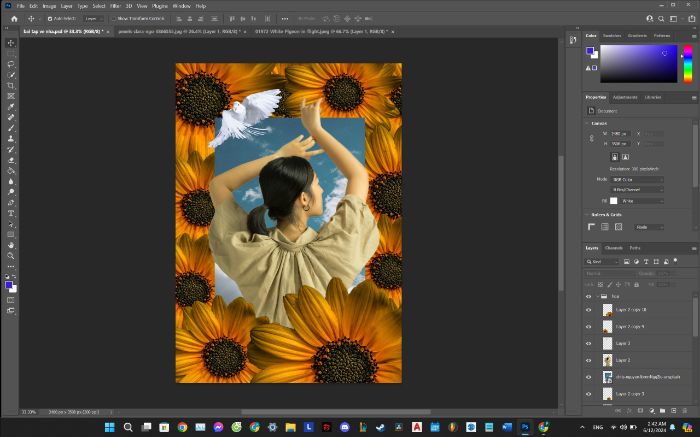Switch to the Swatches tab

tap(612, 36)
